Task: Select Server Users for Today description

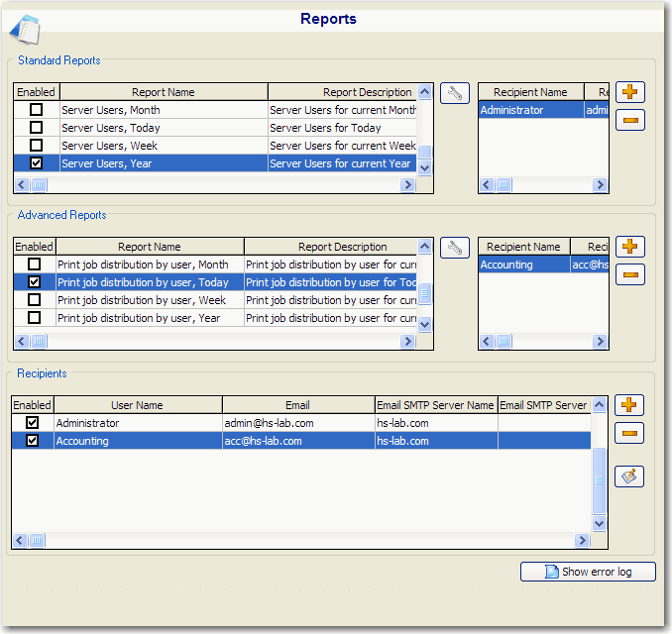Action: pyautogui.click(x=342, y=128)
